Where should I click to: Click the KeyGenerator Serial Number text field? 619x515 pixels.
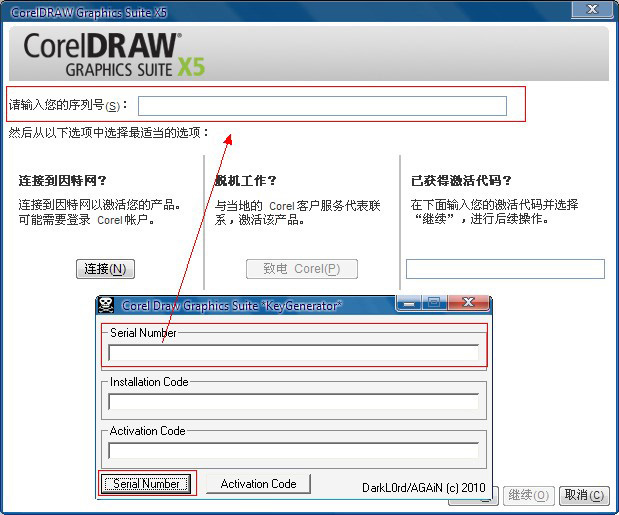coord(293,352)
